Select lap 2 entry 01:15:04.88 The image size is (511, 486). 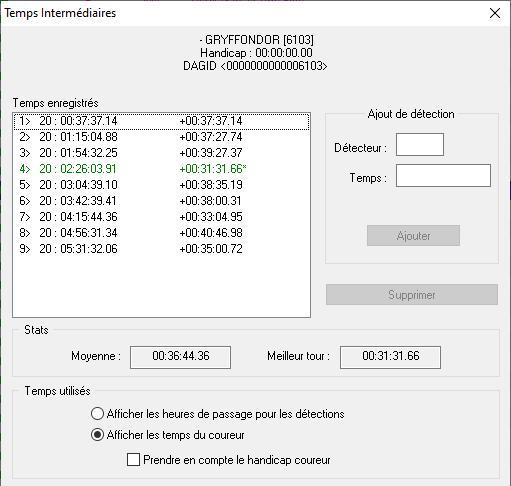161,137
